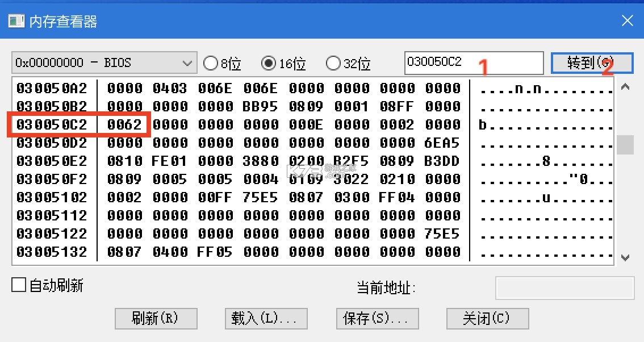Open the 载入(L)... load dialog
The image size is (644, 342).
coord(266,319)
